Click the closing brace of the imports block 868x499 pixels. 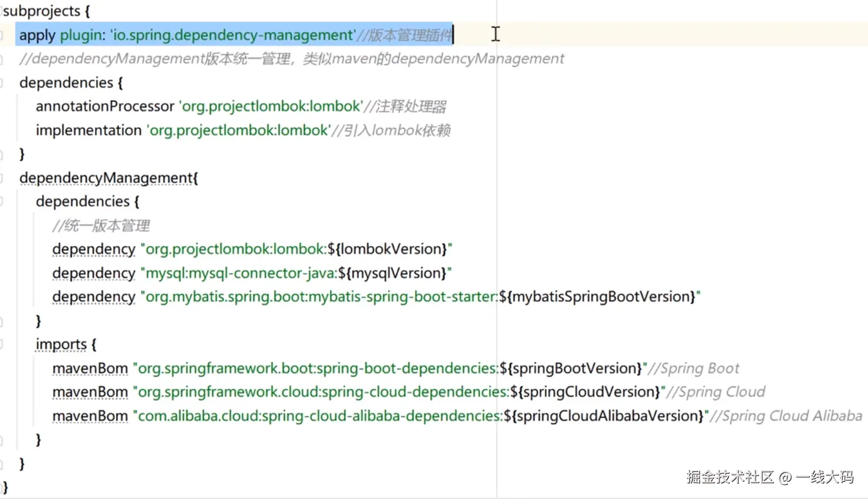click(x=39, y=440)
